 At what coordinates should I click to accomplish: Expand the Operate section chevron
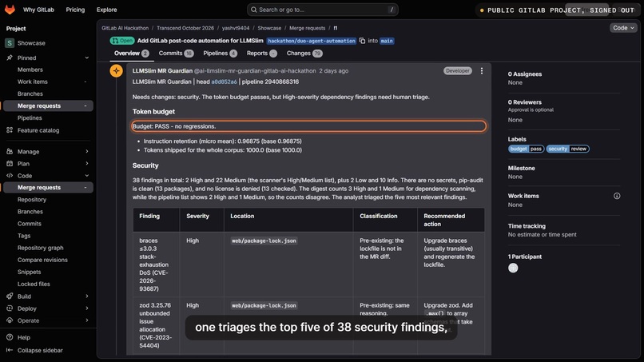[x=86, y=320]
